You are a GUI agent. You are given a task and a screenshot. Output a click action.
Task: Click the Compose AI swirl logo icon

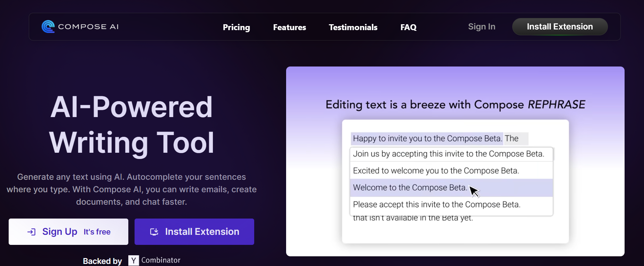point(48,27)
